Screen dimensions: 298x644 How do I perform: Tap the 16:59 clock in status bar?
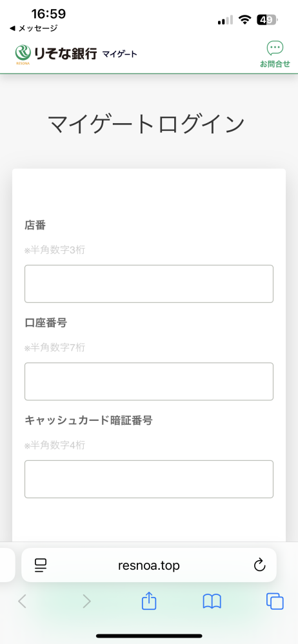pos(48,14)
